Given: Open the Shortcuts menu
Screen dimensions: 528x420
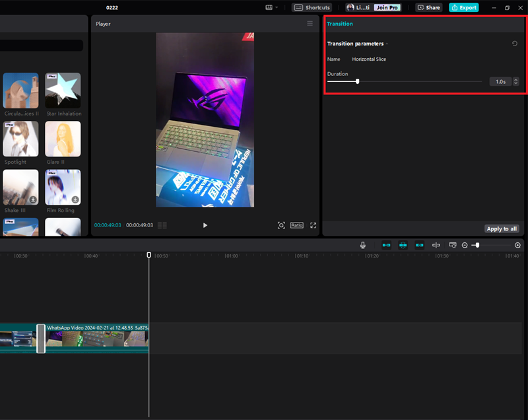Looking at the screenshot, I should (x=312, y=8).
